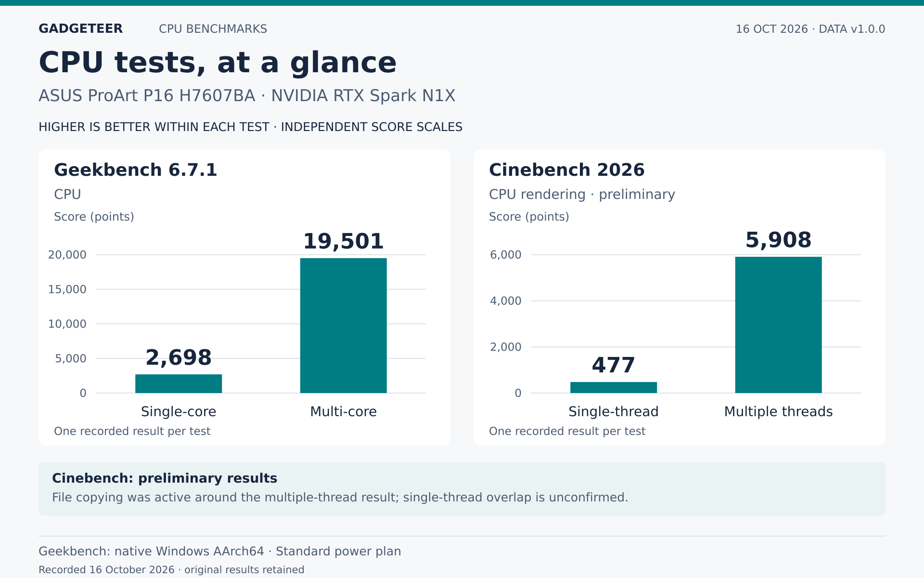The width and height of the screenshot is (924, 578).
Task: Select the ASUS ProArt P16 H7607BA subtitle
Action: pyautogui.click(x=247, y=95)
